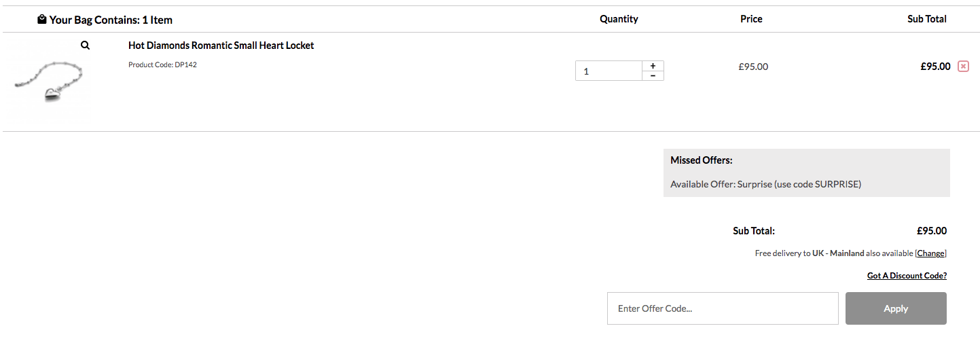Screen dimensions: 980x341
Task: Click the UK - Mainland delivery text
Action: click(838, 253)
